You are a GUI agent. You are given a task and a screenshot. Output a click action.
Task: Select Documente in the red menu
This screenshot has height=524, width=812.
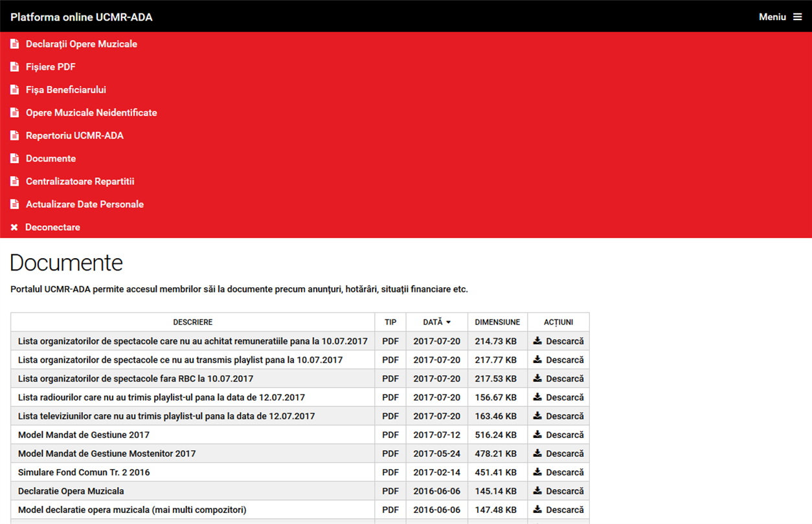(x=51, y=158)
